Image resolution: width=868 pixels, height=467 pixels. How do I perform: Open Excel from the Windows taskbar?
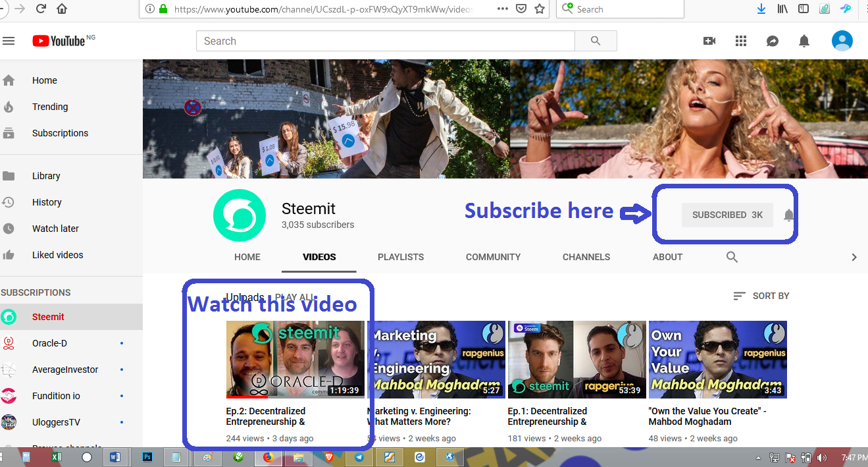[57, 457]
